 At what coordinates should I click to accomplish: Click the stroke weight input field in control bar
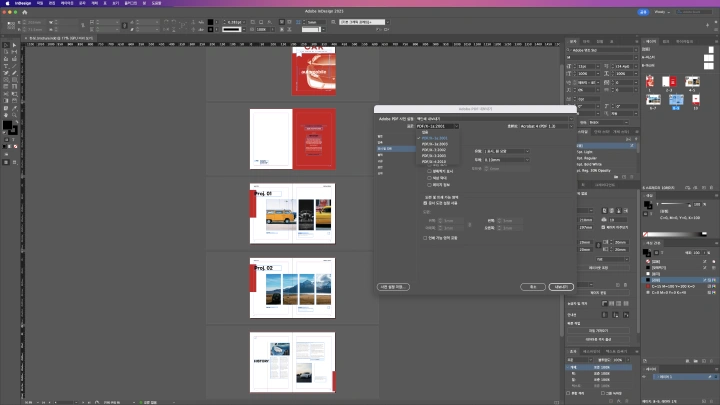click(235, 22)
